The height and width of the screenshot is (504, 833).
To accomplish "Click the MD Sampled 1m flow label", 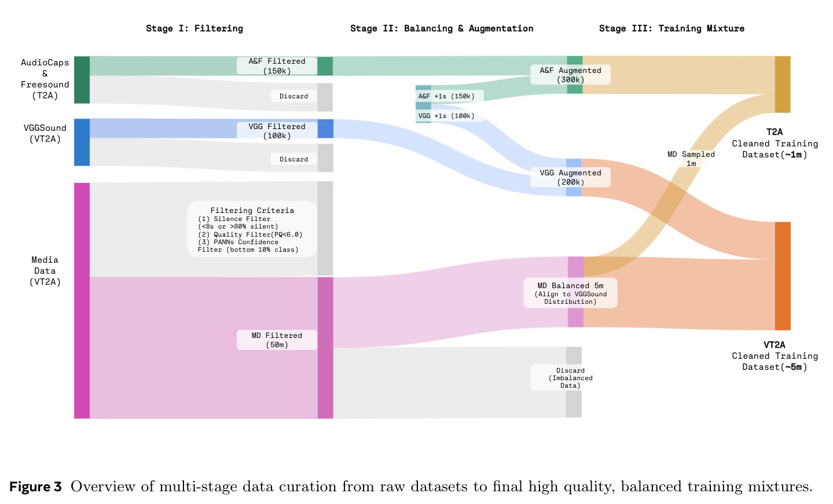I will click(x=691, y=159).
